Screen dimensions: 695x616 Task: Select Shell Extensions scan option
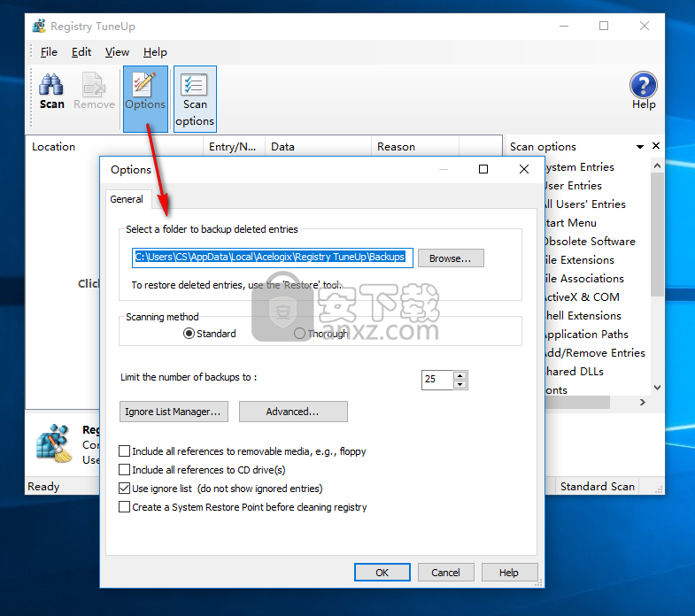(583, 316)
